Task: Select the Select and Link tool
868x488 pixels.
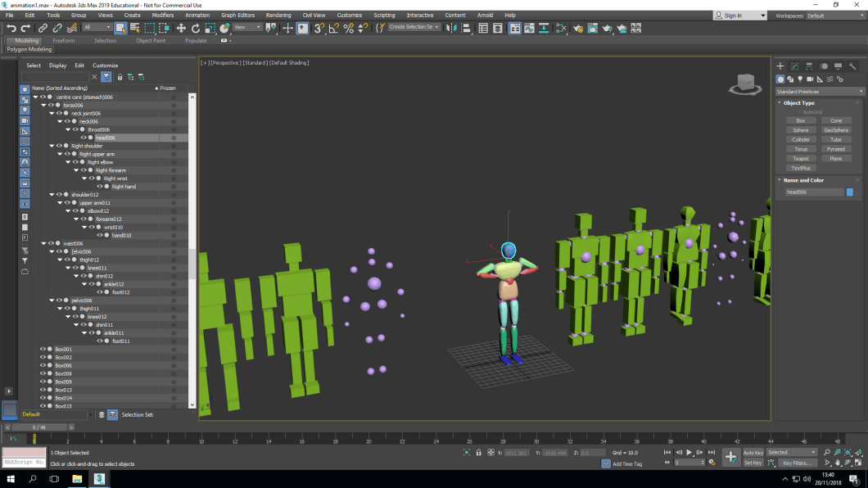Action: click(x=43, y=28)
